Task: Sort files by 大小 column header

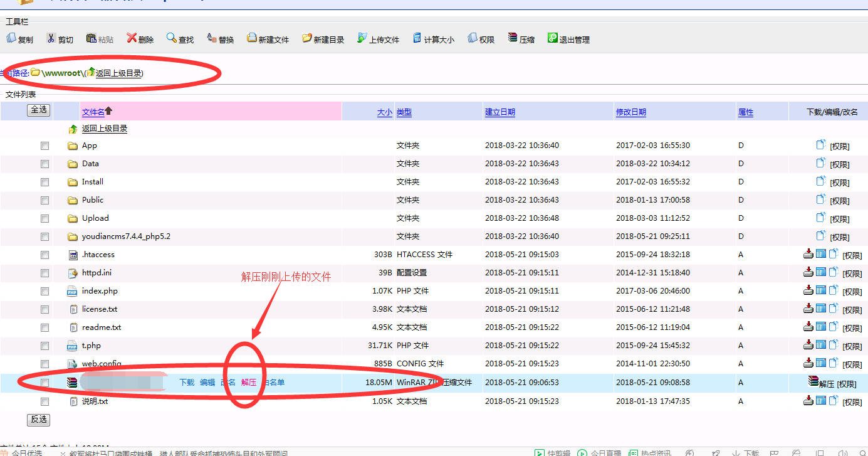Action: pos(384,112)
